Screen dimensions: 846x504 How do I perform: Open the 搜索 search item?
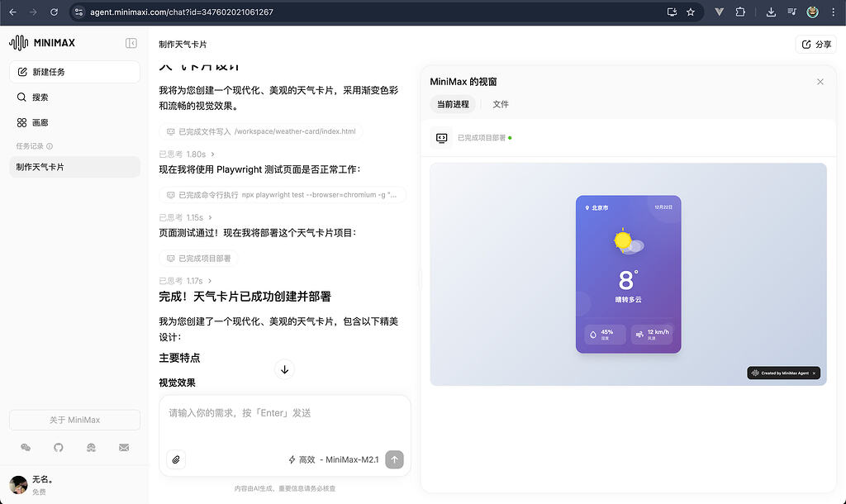(x=74, y=97)
